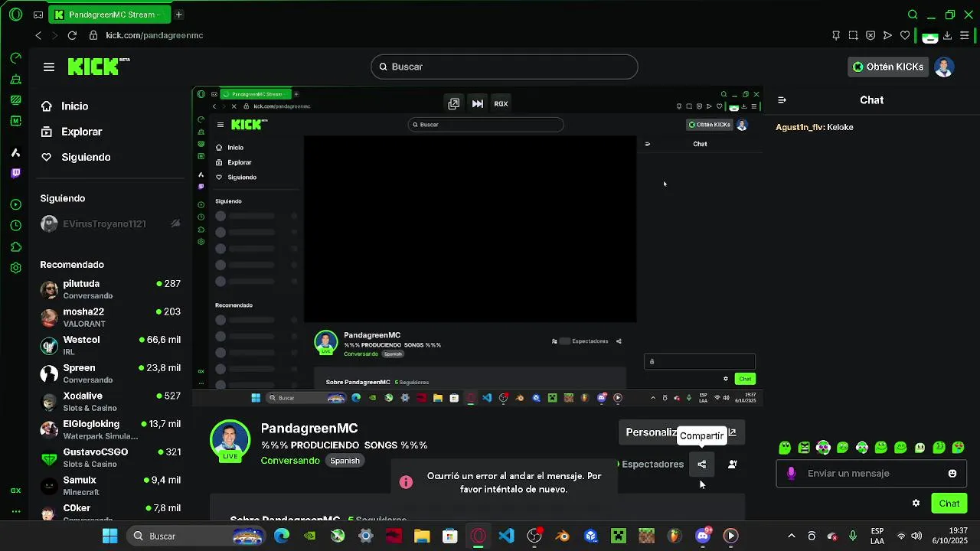Viewport: 980px width, 551px height.
Task: Click the Buscar search field on Kick
Action: point(505,67)
